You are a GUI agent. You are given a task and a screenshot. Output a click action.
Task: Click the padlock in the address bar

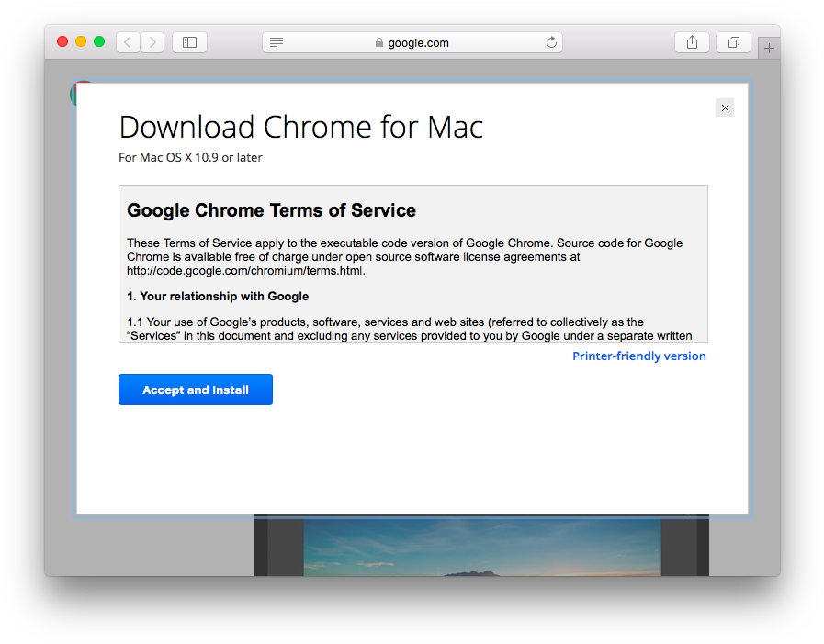378,42
